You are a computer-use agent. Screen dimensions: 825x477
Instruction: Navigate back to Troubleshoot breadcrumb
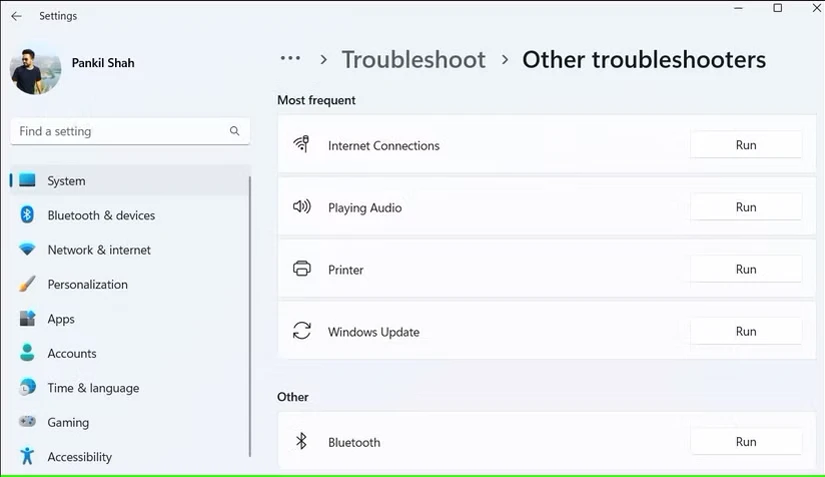pyautogui.click(x=414, y=59)
